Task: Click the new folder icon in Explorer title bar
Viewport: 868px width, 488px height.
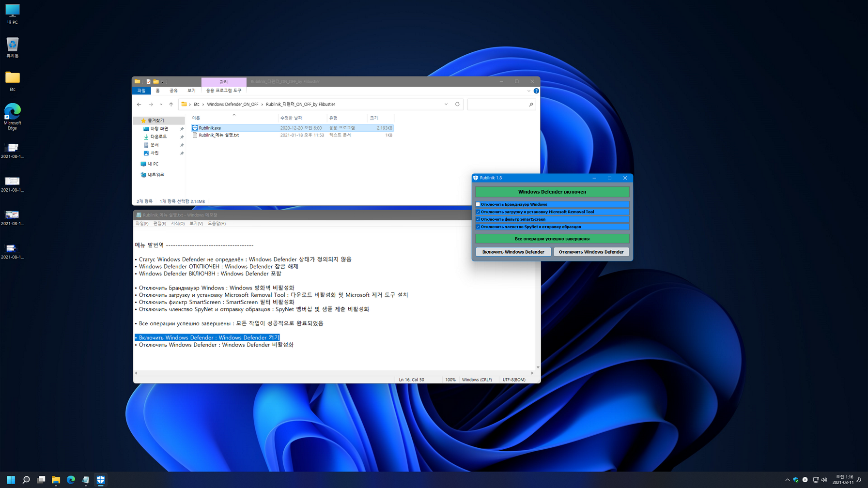Action: 156,81
